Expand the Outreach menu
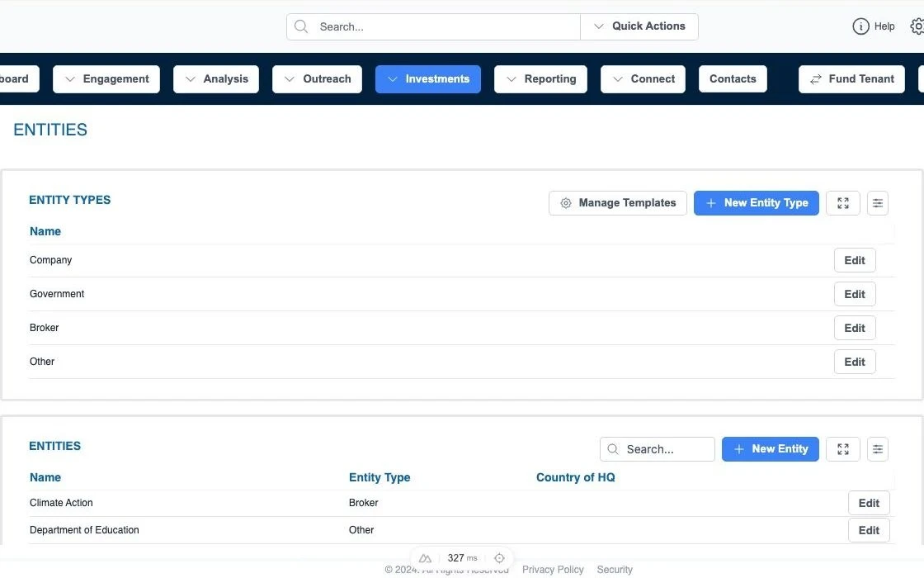 [317, 79]
